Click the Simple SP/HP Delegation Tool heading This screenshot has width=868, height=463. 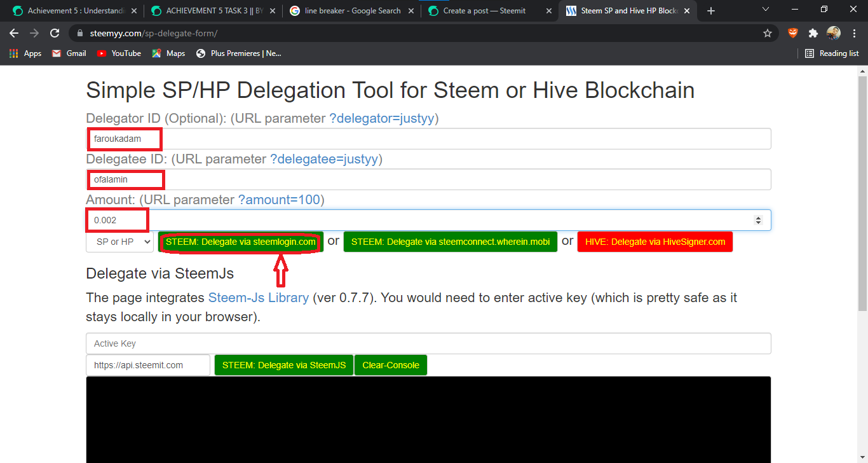point(390,90)
